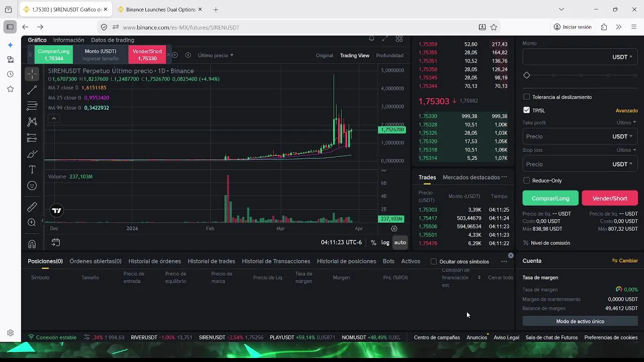
Task: Open the chart layout grid icon
Action: point(399,38)
